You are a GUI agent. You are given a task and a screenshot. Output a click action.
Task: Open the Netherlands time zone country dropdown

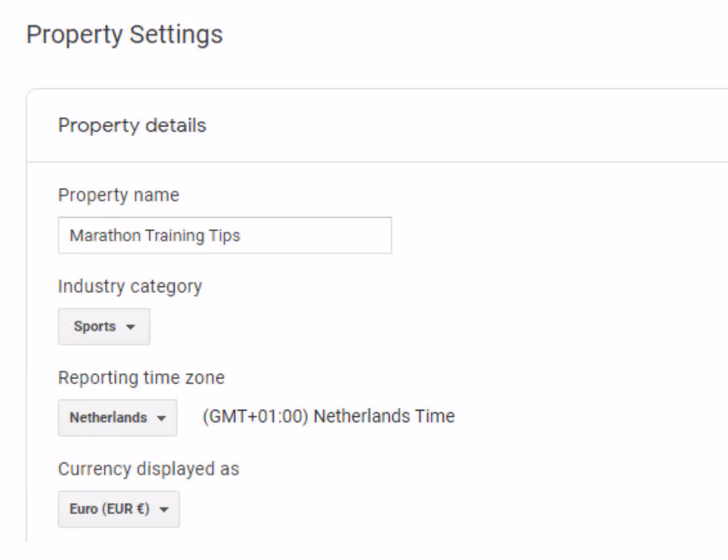[x=118, y=418]
